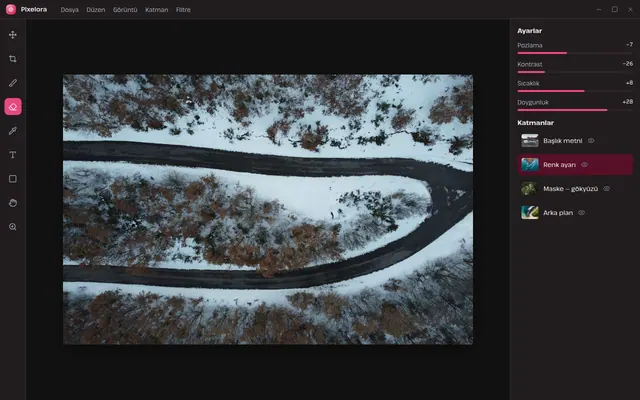Click the Katmanlar panel heading
Viewport: 640px width, 400px height.
[x=535, y=122]
